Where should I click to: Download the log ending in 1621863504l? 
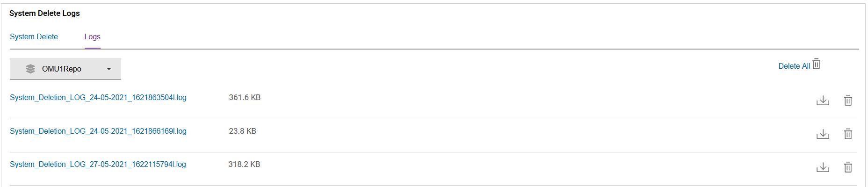click(x=823, y=101)
